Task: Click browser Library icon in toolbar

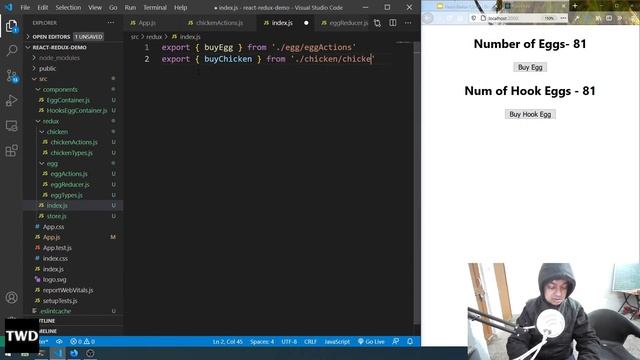Action: pos(598,18)
